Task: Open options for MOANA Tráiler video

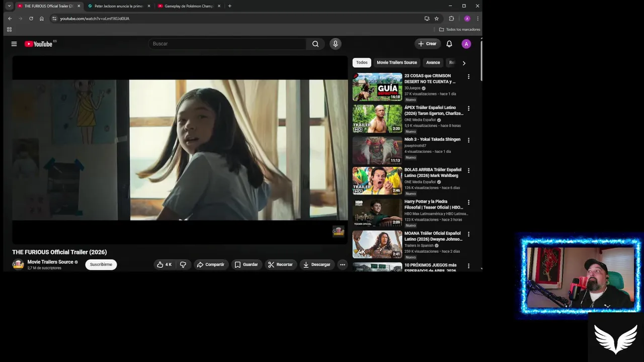Action: tap(468, 234)
